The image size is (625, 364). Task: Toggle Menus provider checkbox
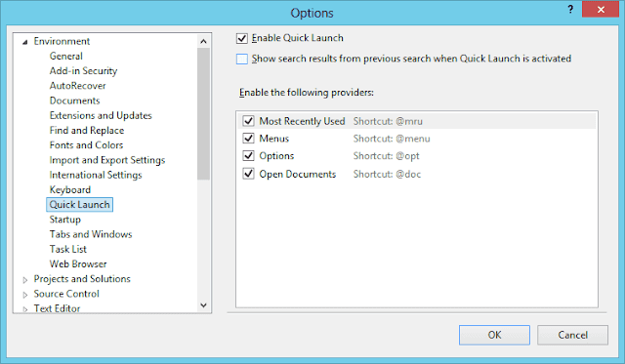(x=248, y=139)
